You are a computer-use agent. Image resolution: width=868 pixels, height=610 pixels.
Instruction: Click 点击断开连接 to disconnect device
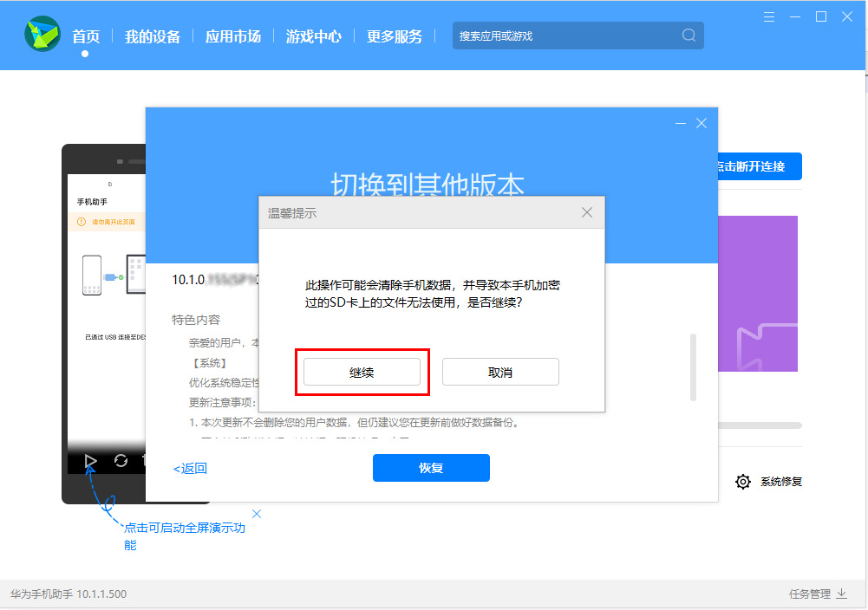tap(760, 166)
